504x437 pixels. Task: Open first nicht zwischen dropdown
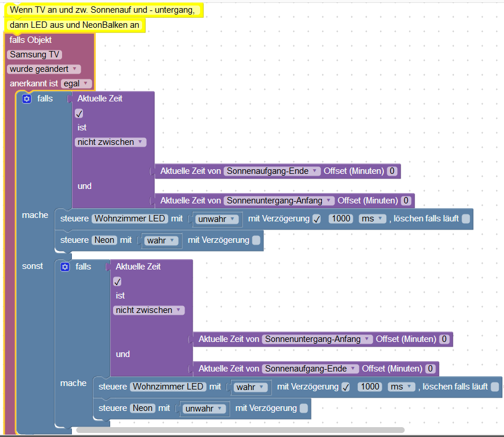pos(110,142)
